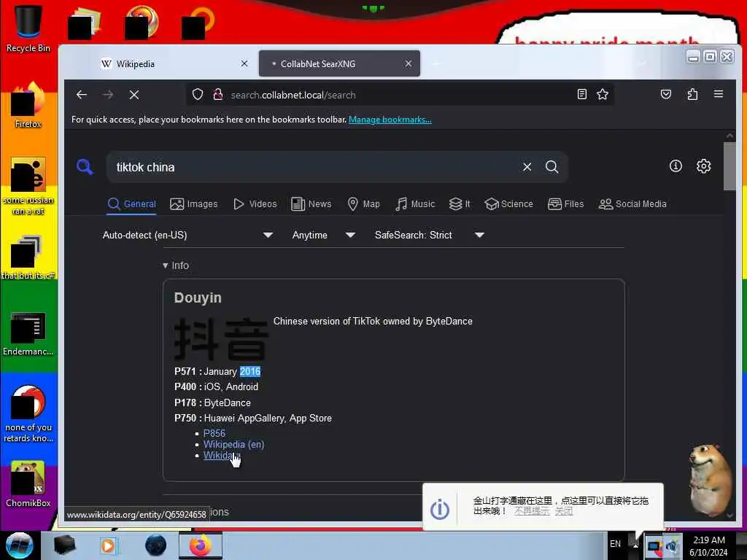Switch to Videos category

click(255, 204)
